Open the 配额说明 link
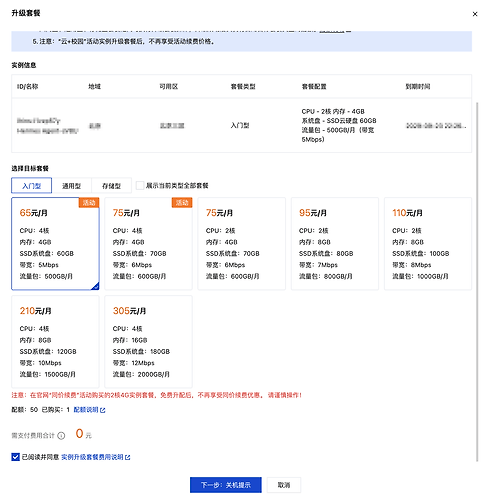 (86, 410)
